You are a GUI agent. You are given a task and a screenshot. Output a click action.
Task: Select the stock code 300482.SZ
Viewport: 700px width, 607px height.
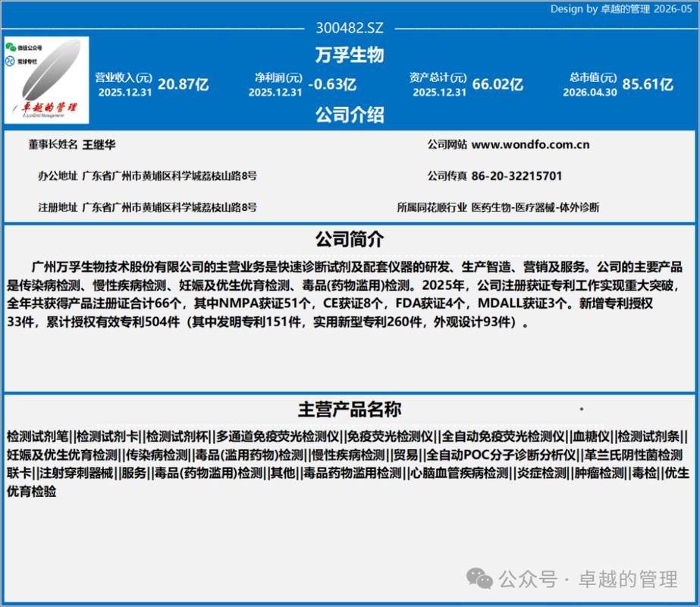[x=350, y=27]
